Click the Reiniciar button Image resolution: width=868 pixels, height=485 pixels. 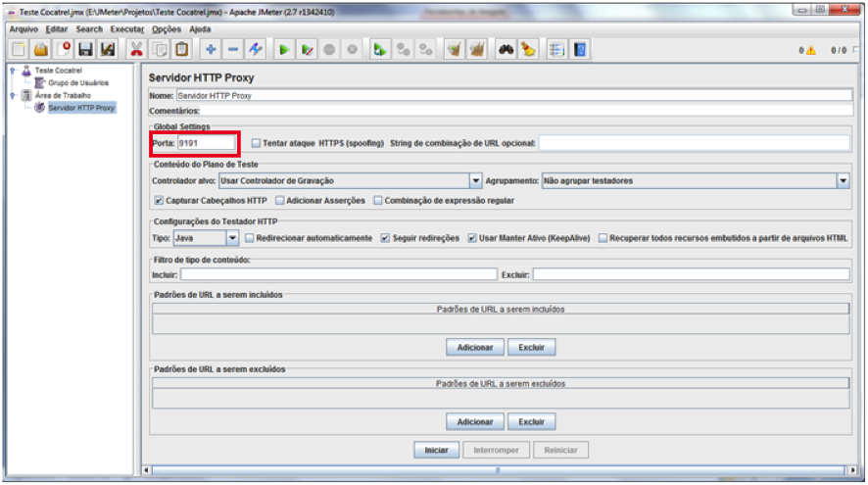point(560,450)
